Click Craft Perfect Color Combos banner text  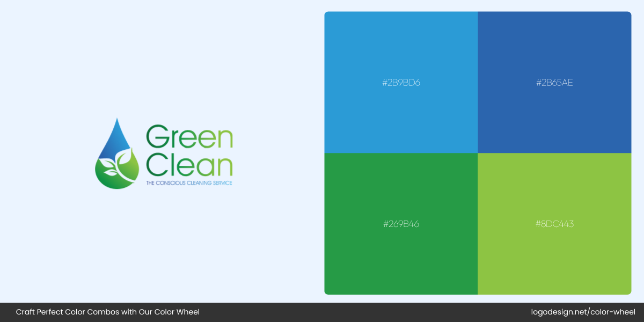107,312
